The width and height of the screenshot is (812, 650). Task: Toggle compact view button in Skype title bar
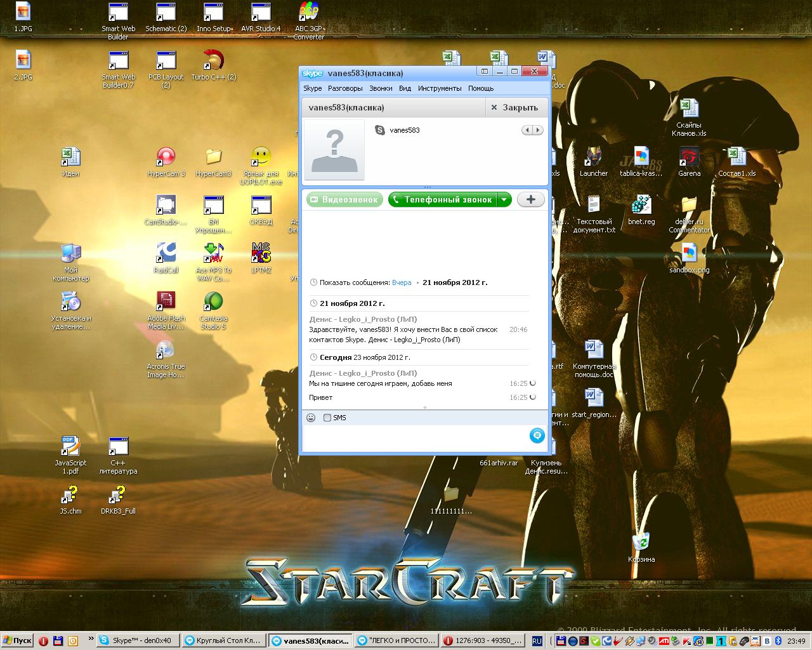coord(485,71)
